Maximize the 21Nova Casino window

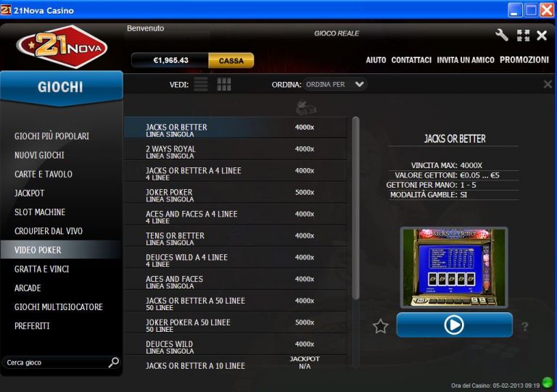(531, 9)
